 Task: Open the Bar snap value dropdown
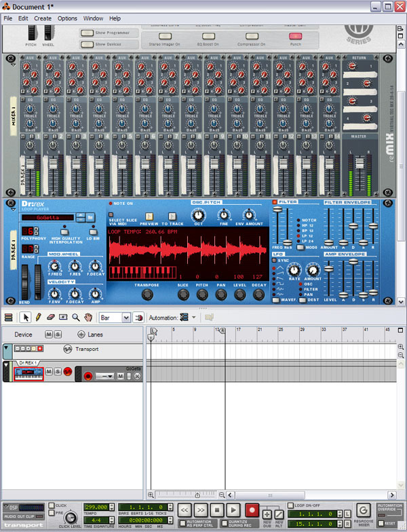point(126,318)
